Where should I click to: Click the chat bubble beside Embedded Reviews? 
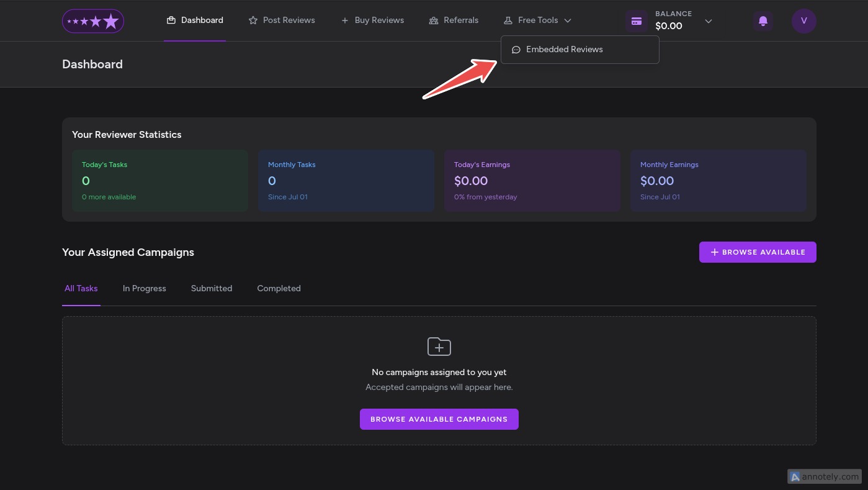point(516,49)
